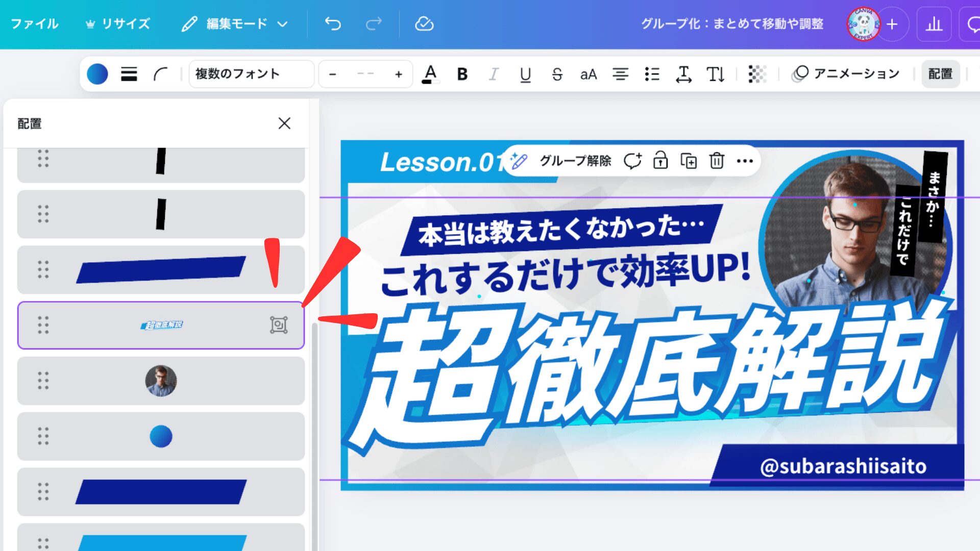Click the trash delete icon

[717, 161]
